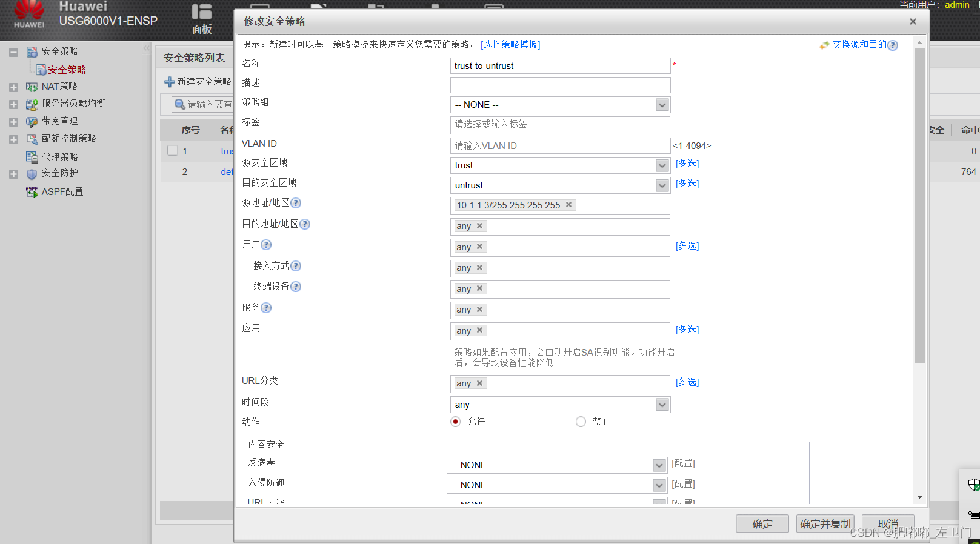Collapse the left sidebar with double-arrow icon
The image size is (980, 544).
[146, 48]
